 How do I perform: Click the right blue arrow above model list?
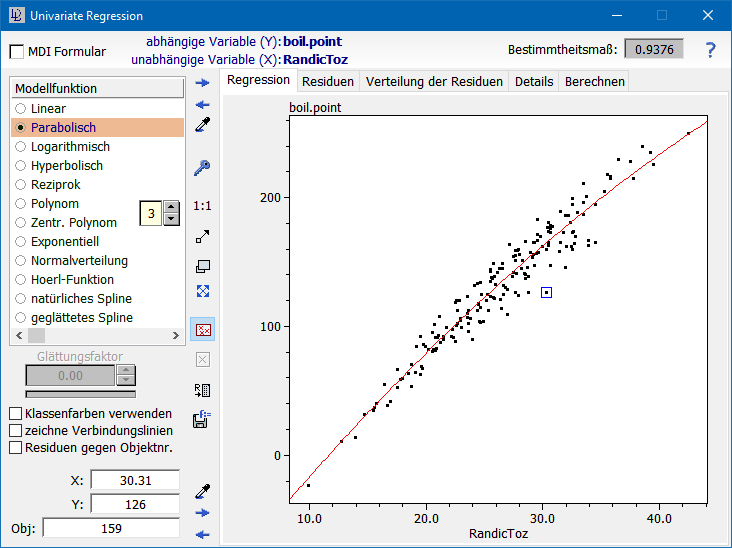point(202,83)
